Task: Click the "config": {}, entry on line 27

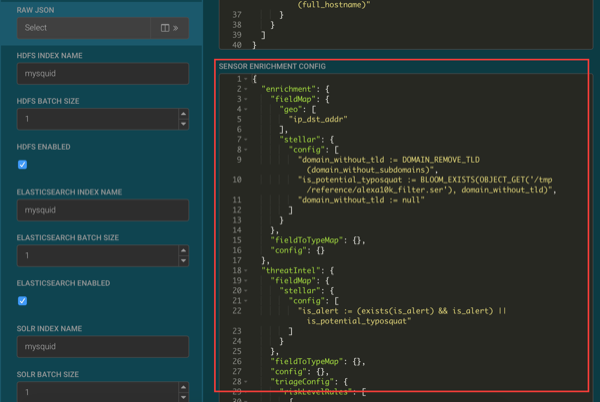Action: pos(300,371)
